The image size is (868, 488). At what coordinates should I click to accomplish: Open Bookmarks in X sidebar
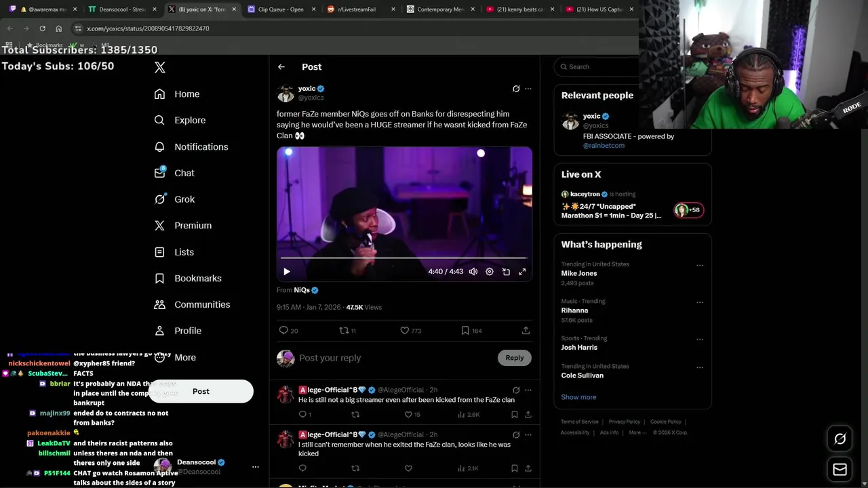pyautogui.click(x=188, y=278)
